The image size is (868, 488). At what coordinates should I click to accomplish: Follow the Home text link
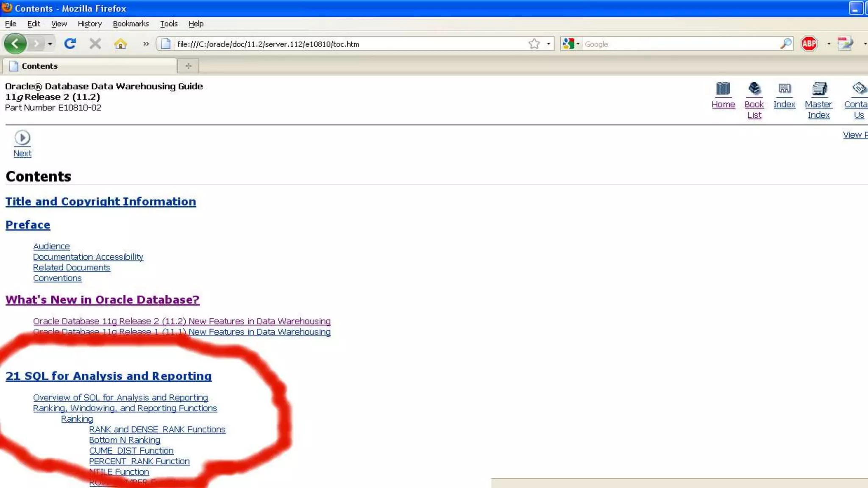point(723,104)
